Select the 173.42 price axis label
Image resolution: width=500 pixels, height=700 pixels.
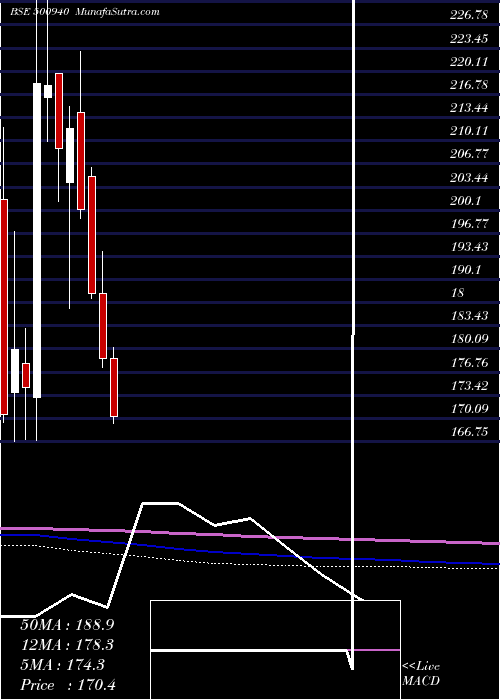tap(469, 386)
